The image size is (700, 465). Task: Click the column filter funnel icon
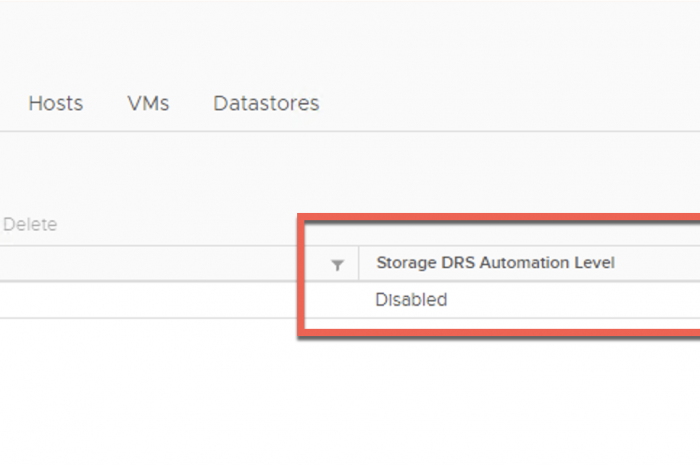[x=338, y=264]
